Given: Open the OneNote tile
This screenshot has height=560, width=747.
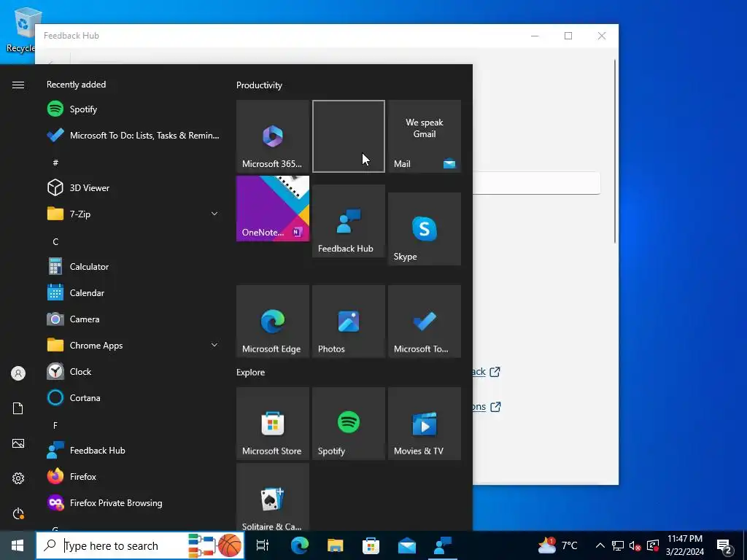Looking at the screenshot, I should coord(273,209).
